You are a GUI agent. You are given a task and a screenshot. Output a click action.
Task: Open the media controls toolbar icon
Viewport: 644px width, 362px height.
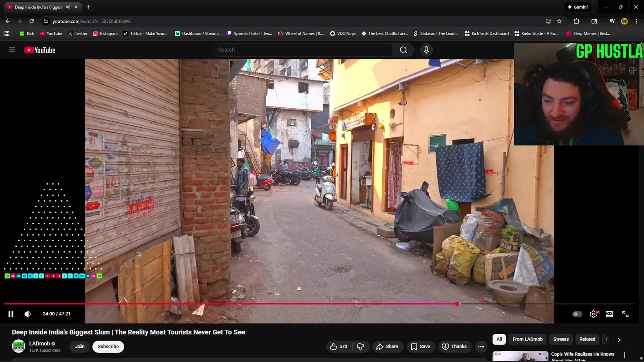tap(612, 21)
